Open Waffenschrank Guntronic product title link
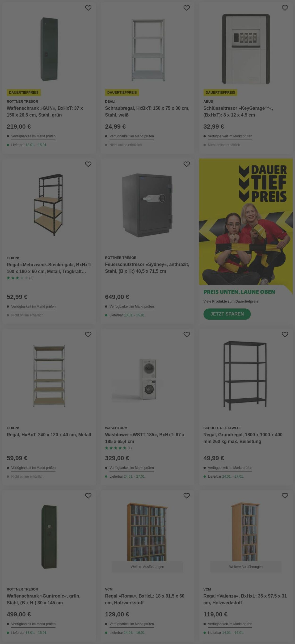 43,599
